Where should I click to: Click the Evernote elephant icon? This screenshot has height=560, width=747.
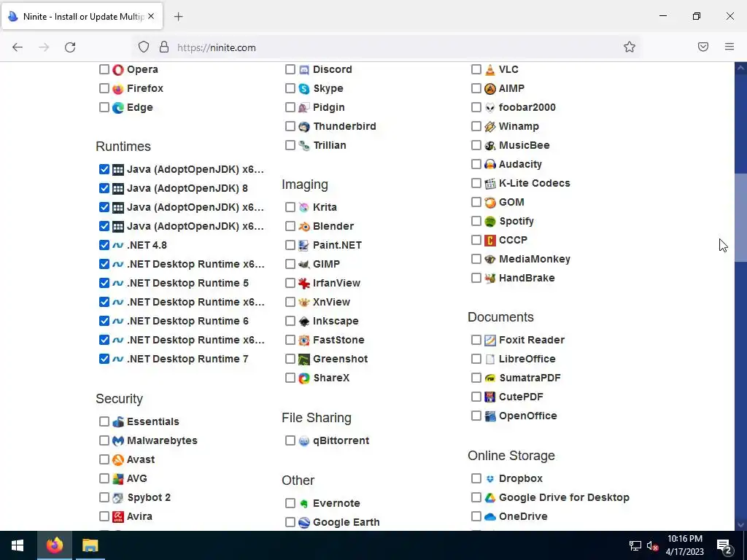coord(304,503)
